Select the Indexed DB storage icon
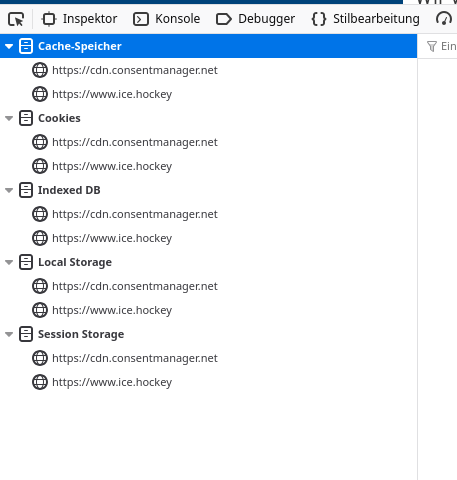Viewport: 457px width, 480px height. (x=26, y=190)
